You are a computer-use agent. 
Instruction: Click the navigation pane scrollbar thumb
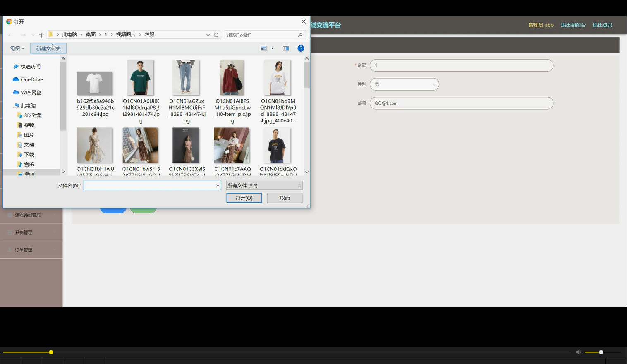point(63,96)
